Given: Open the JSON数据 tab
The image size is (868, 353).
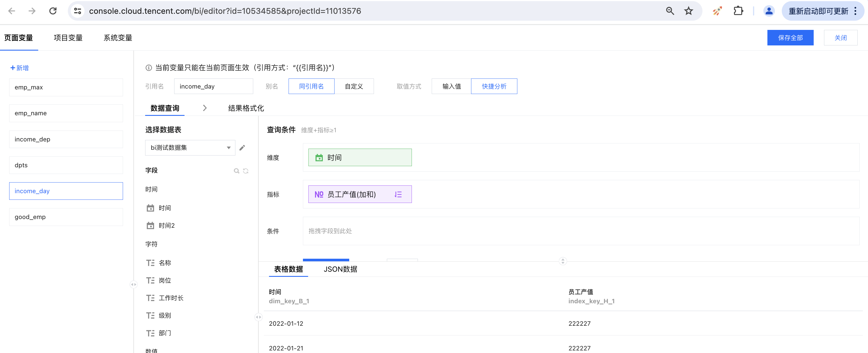Looking at the screenshot, I should click(x=340, y=269).
